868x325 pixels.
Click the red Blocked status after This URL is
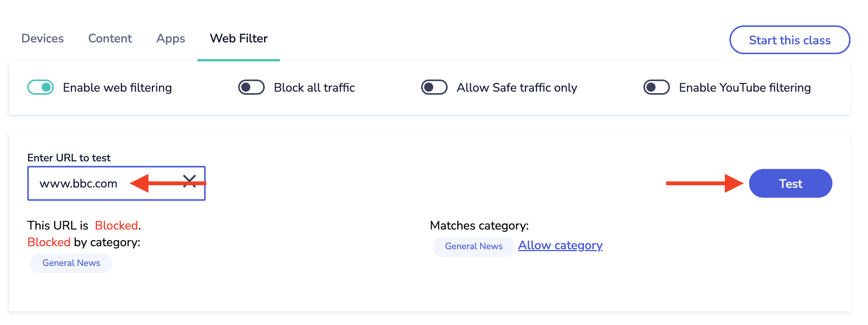point(116,226)
